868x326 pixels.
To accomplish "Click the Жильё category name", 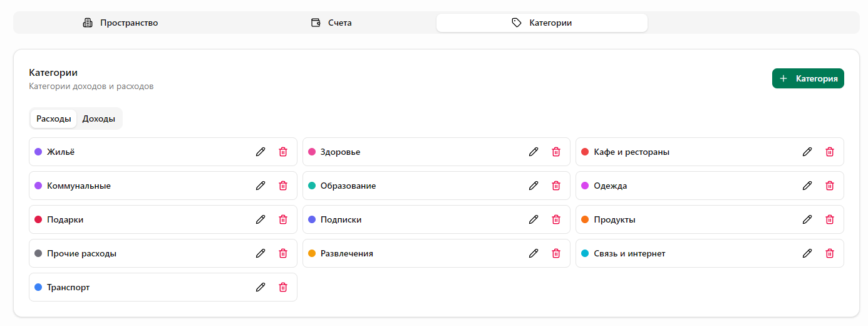I will 61,152.
